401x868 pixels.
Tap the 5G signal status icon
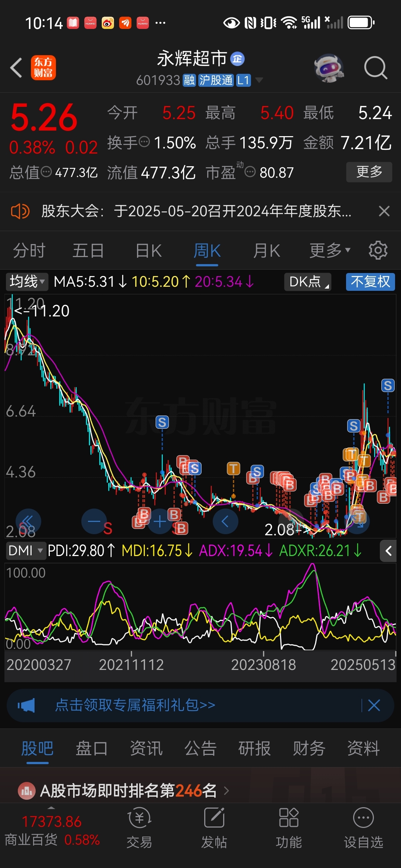(x=311, y=23)
